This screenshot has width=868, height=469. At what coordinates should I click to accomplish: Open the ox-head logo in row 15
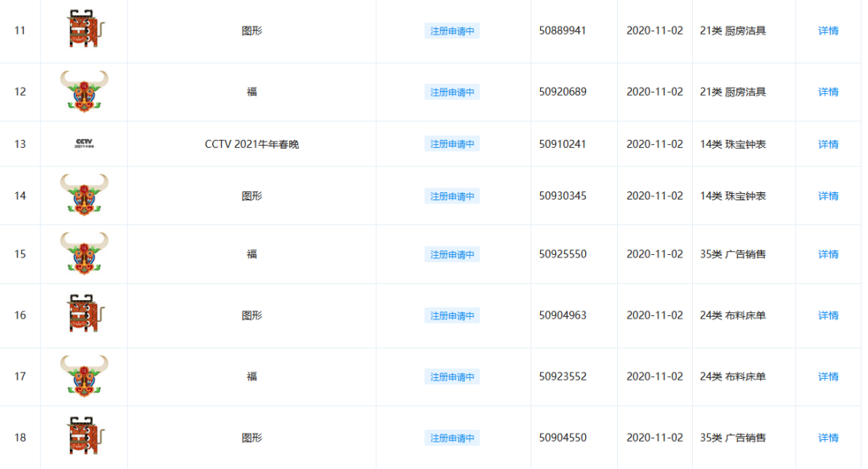click(x=84, y=253)
